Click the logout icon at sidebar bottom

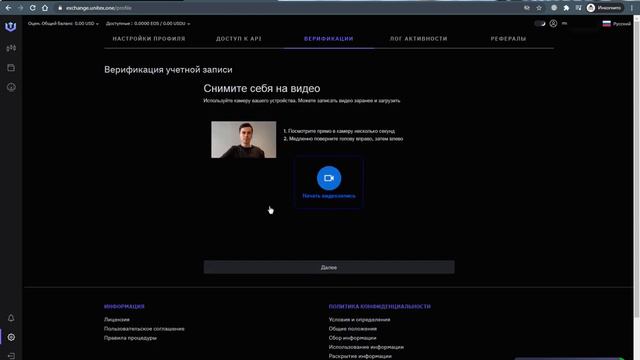11,356
